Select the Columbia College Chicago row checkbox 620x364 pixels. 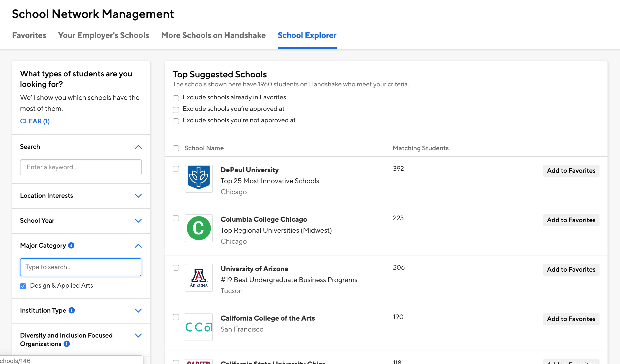[176, 218]
